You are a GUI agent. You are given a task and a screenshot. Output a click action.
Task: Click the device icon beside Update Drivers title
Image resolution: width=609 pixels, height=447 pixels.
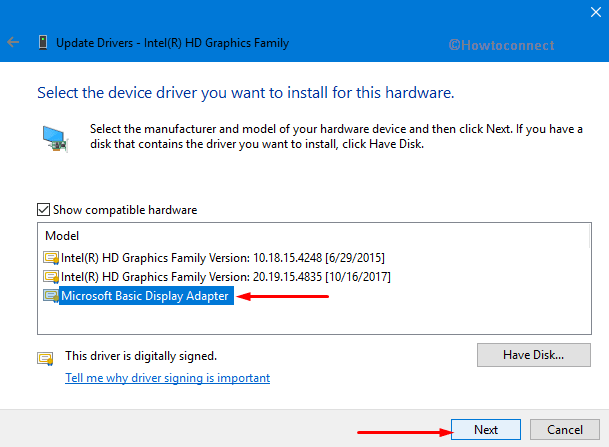43,42
